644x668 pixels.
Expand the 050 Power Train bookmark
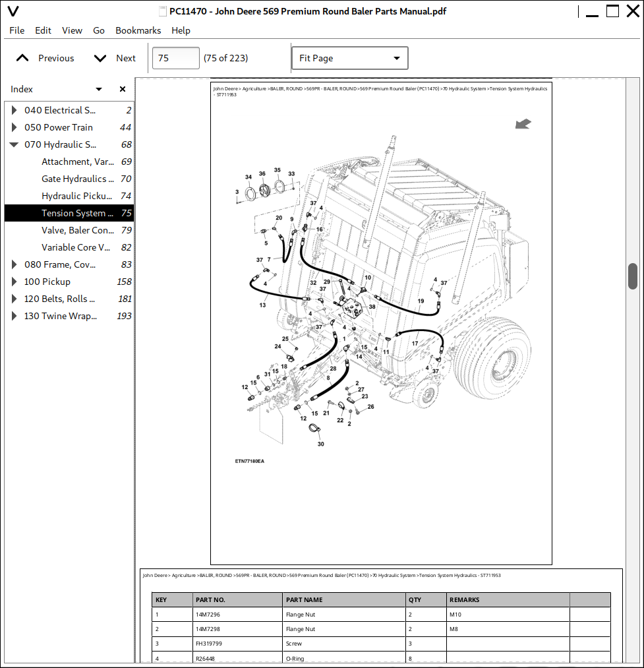click(14, 127)
